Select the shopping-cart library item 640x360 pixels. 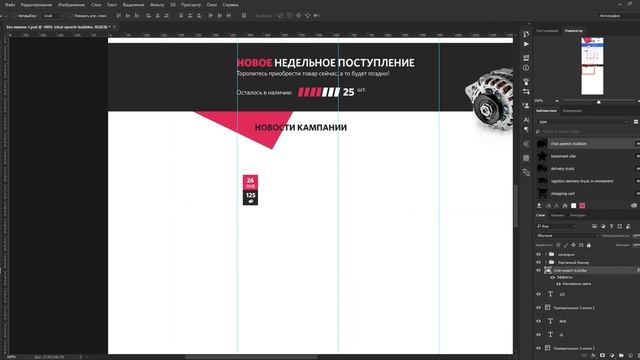pos(588,193)
